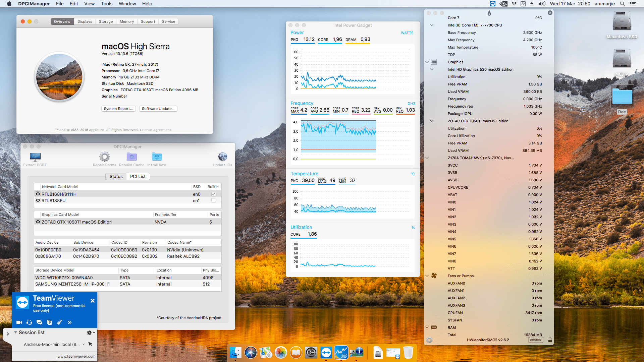Switch to the PCI List tab
The image size is (644, 362).
138,176
